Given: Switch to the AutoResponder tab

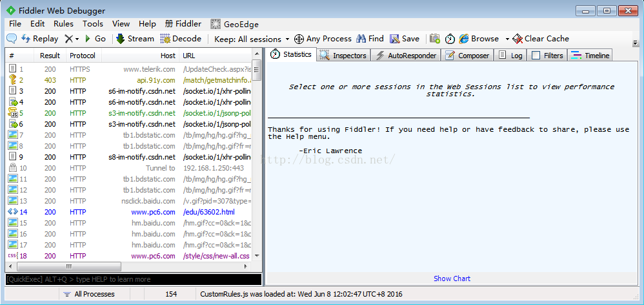Looking at the screenshot, I should pos(406,56).
